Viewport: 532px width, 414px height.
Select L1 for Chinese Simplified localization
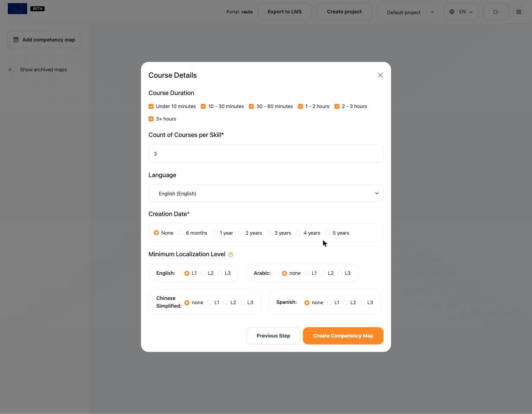[x=209, y=303]
